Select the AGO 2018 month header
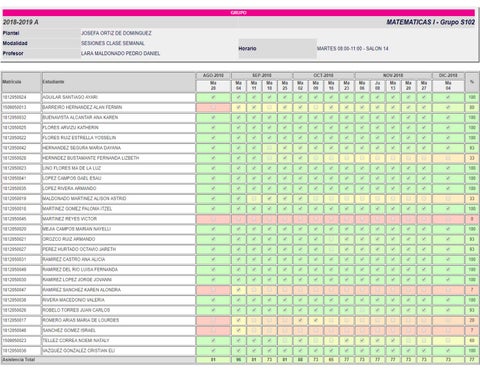The image size is (480, 371). 213,75
